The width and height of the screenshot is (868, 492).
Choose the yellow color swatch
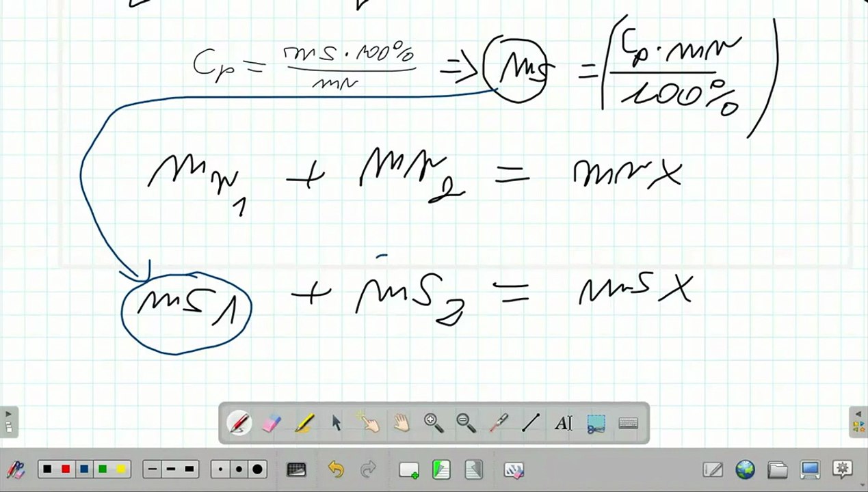[121, 469]
